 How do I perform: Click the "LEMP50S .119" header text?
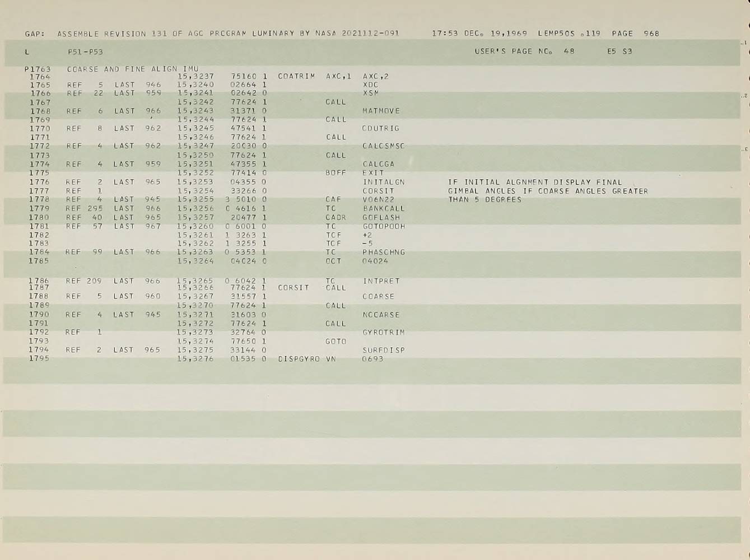click(x=569, y=34)
